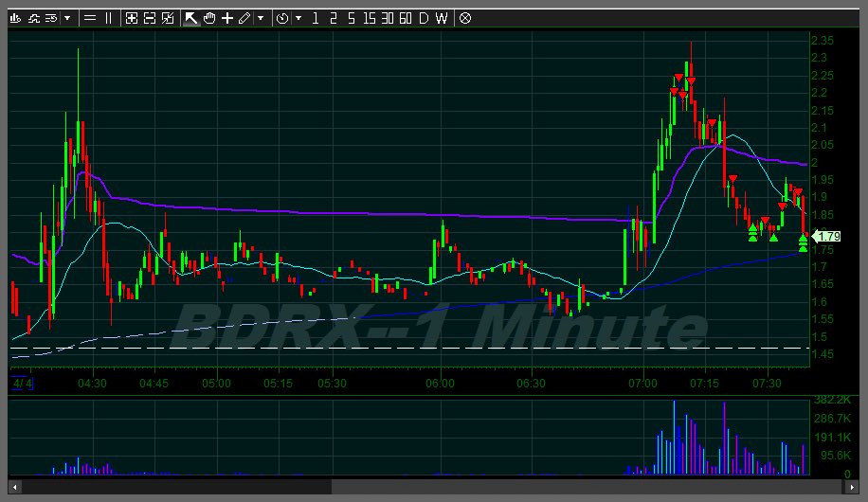868x502 pixels.
Task: Click the 95.6K volume axis label
Action: [836, 456]
